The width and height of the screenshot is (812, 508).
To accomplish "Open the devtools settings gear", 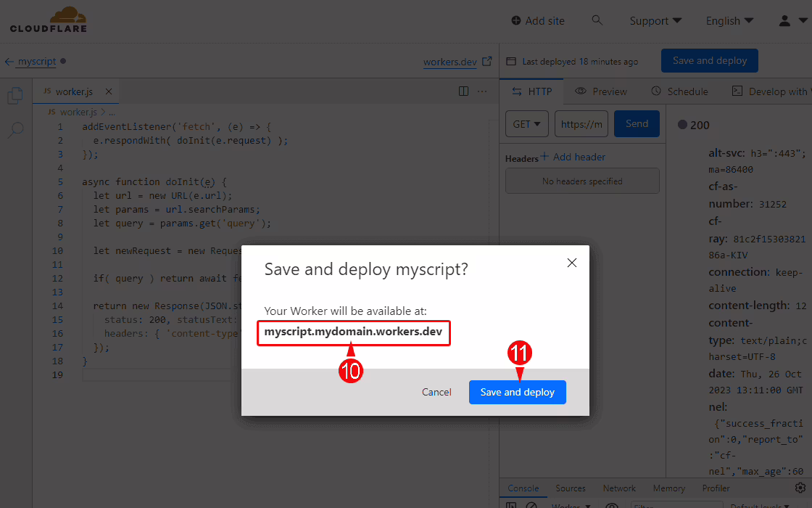I will click(800, 488).
